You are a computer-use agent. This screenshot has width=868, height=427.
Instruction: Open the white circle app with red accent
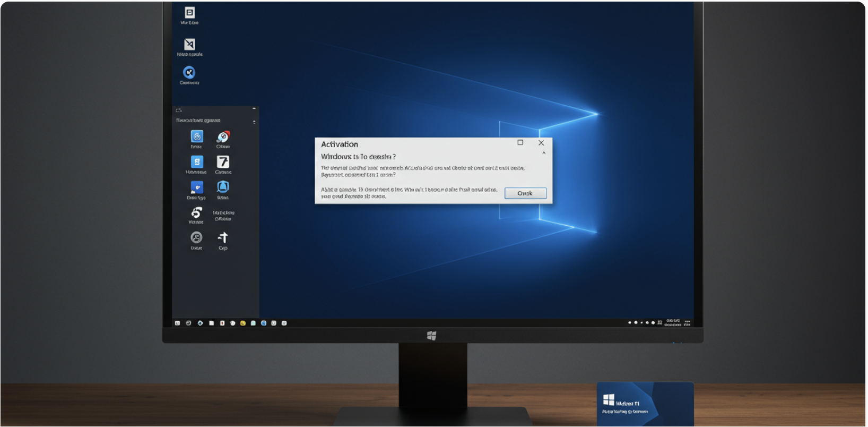click(x=223, y=136)
